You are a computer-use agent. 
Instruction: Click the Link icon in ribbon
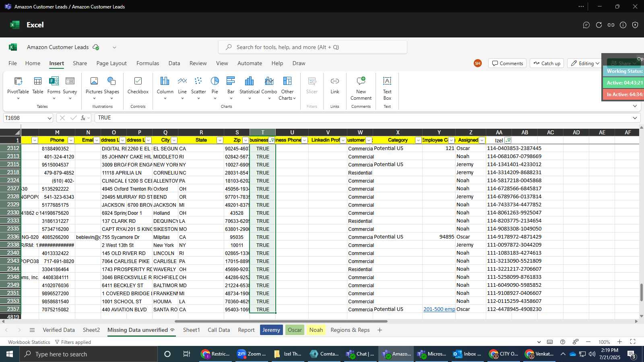point(335,85)
